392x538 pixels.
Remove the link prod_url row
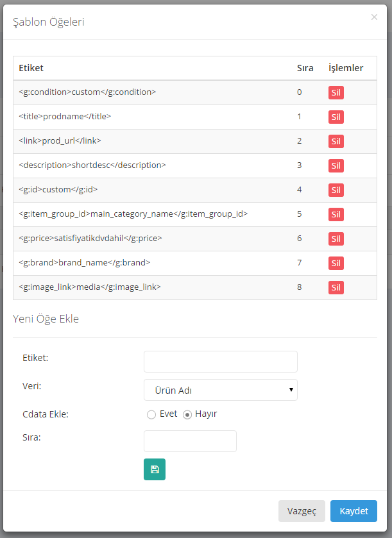tap(336, 141)
